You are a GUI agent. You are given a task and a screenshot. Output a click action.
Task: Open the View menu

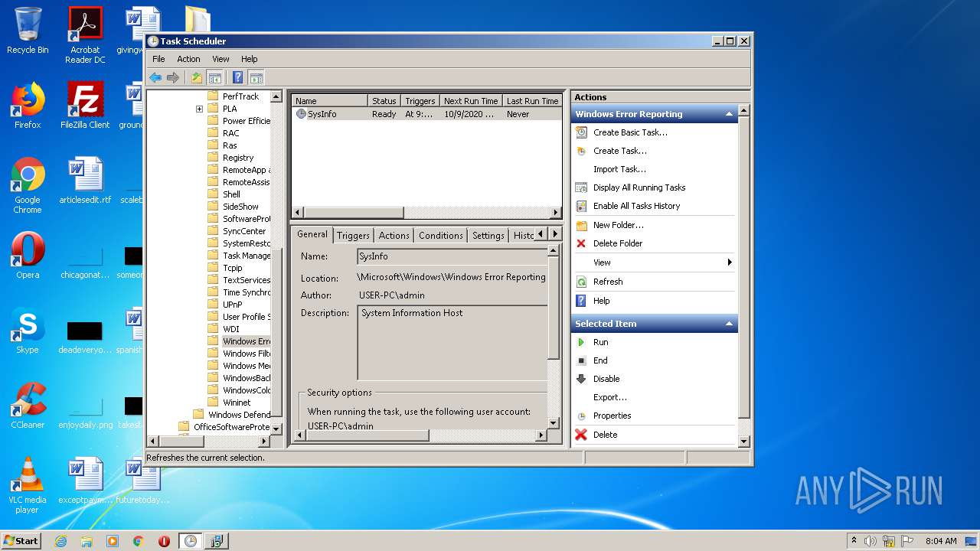220,59
